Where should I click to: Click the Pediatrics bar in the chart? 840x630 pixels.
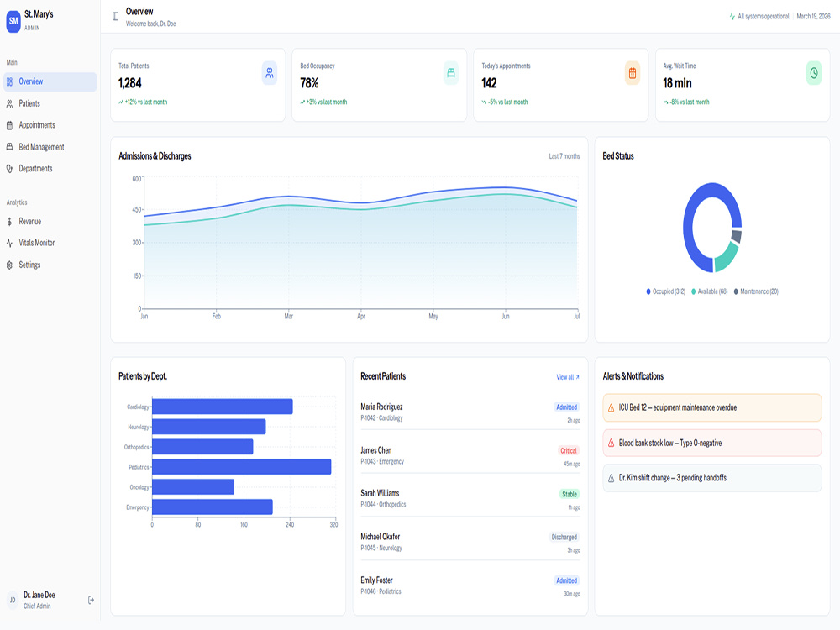242,466
